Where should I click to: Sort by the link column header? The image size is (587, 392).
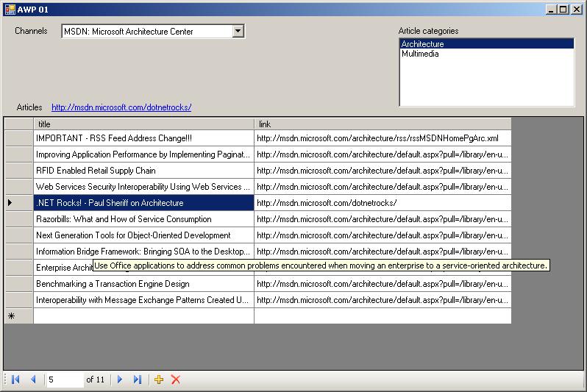[x=383, y=124]
